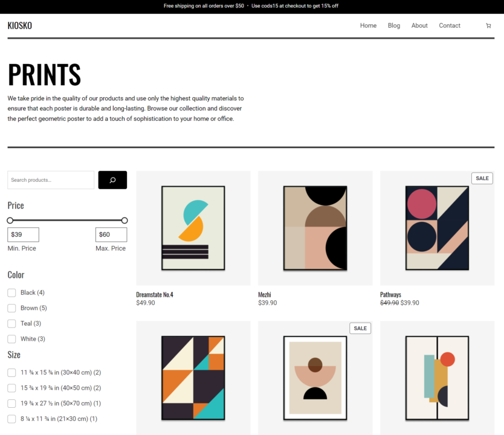Viewport: 504px width, 435px height.
Task: Click the SALE badge on Pathways
Action: pyautogui.click(x=482, y=178)
